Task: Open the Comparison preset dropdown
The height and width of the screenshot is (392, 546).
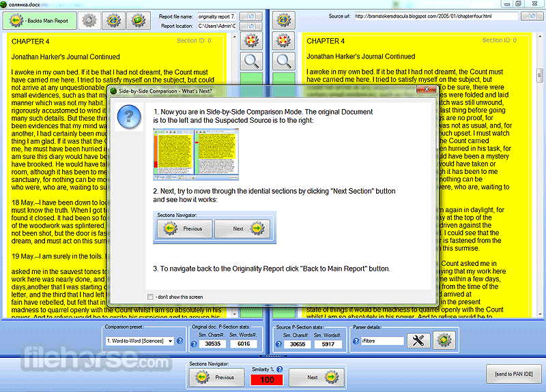Action: pyautogui.click(x=139, y=342)
